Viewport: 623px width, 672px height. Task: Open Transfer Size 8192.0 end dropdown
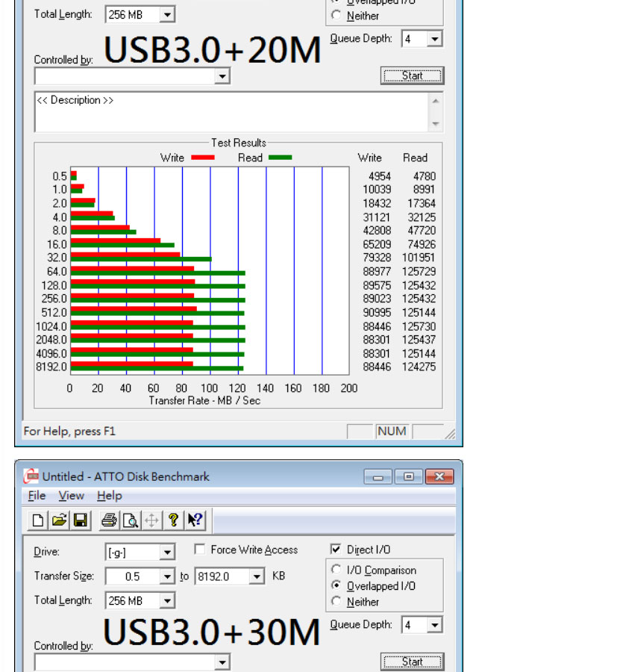pos(257,576)
